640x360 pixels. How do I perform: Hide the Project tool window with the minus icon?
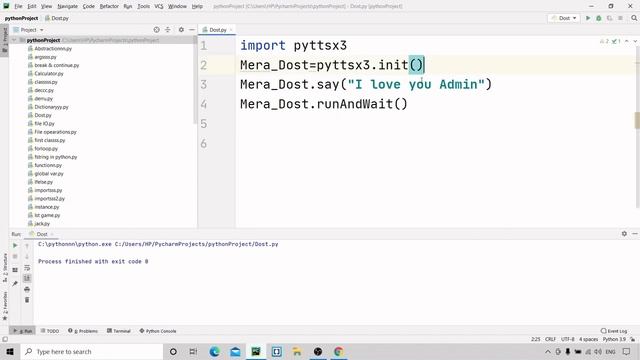tap(191, 30)
